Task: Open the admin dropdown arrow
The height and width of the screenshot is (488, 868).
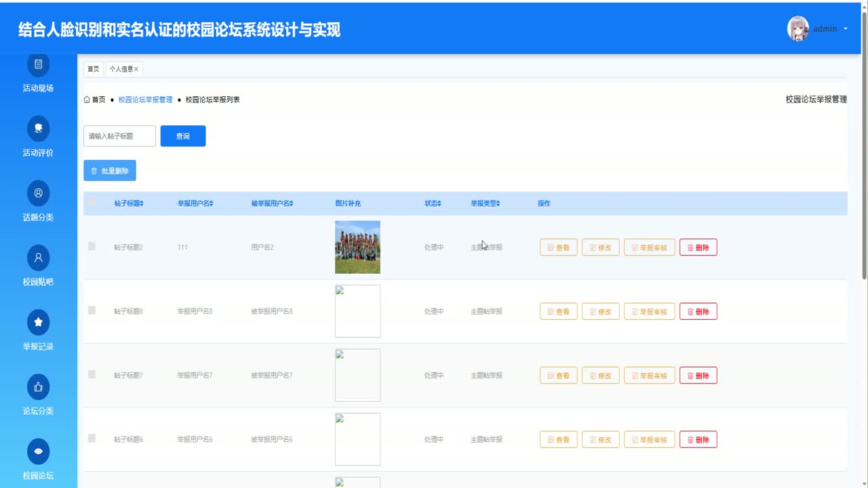Action: tap(846, 29)
